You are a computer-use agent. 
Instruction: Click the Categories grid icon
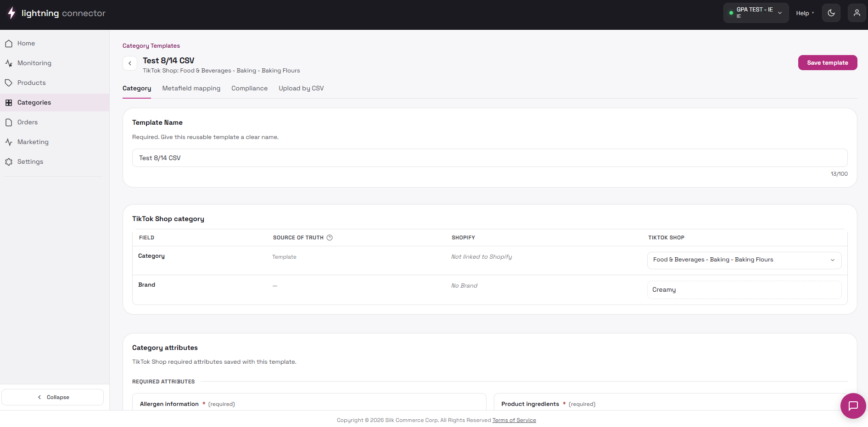(9, 103)
